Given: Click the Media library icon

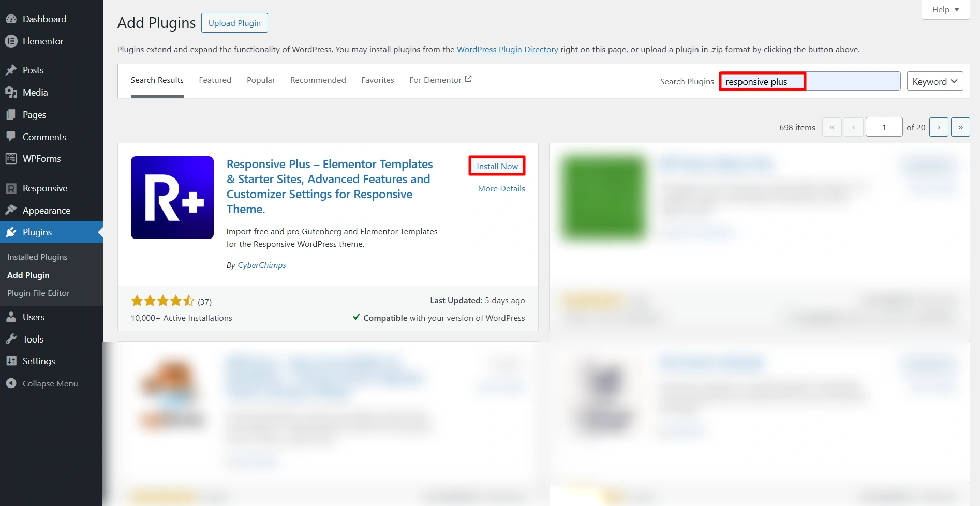Looking at the screenshot, I should pyautogui.click(x=11, y=93).
